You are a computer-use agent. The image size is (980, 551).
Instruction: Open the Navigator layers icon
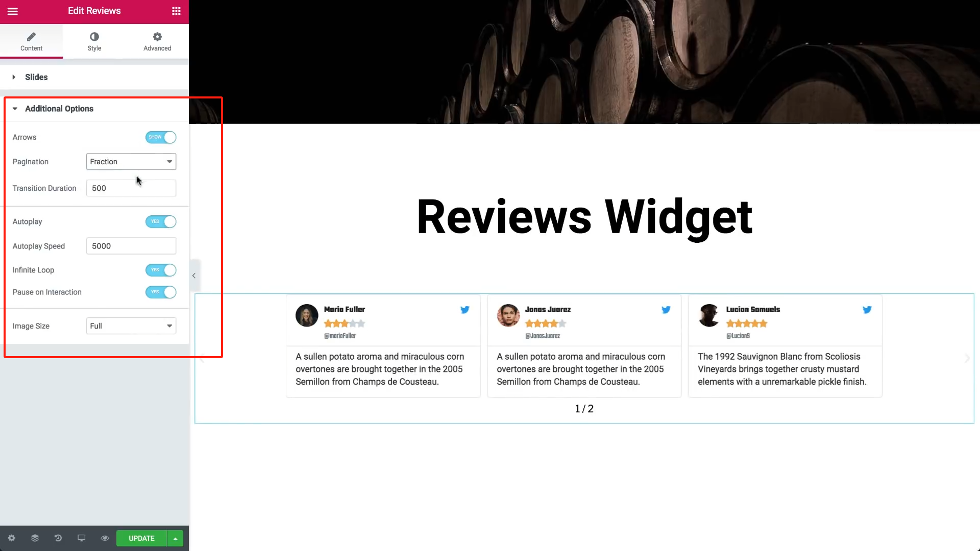(35, 538)
